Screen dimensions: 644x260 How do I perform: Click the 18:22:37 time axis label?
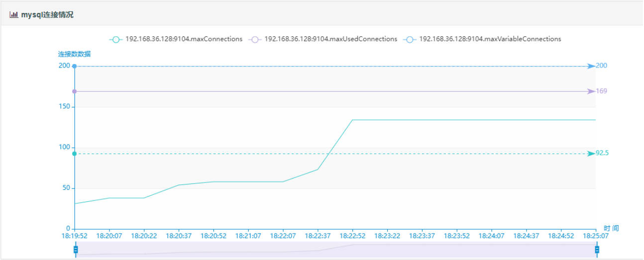pyautogui.click(x=318, y=236)
